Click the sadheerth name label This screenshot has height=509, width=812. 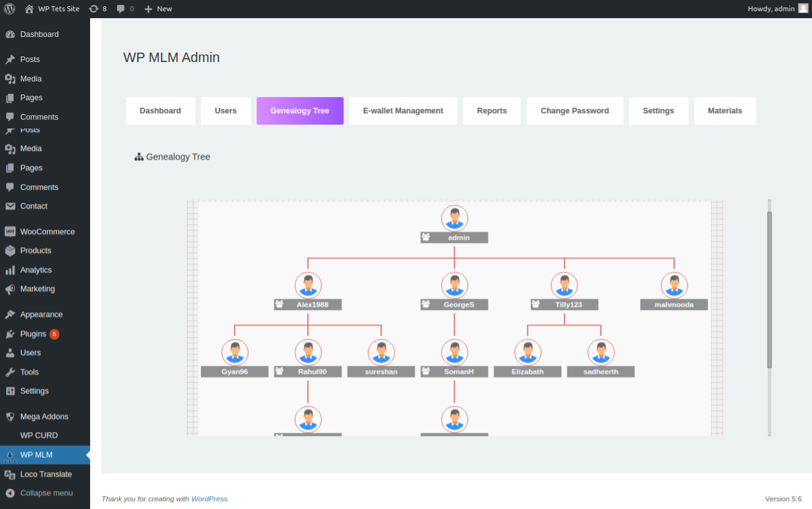click(x=601, y=372)
